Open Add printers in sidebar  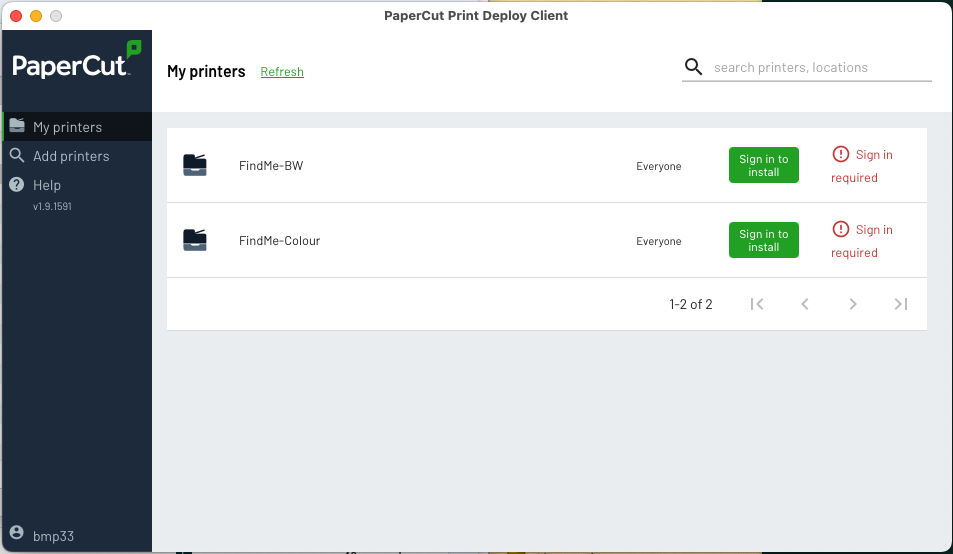[77, 156]
